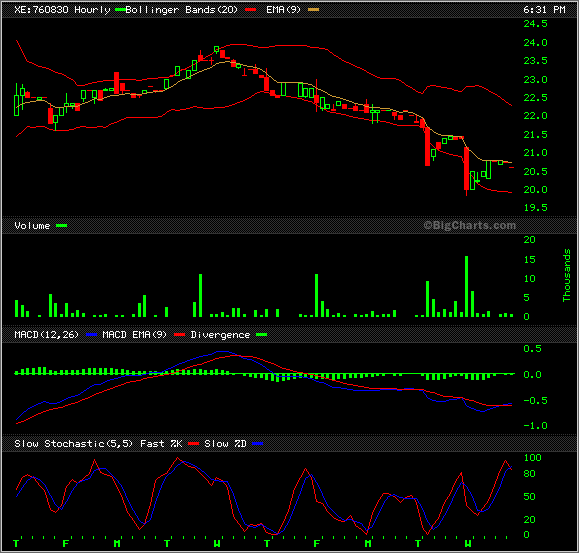Click the 21.0 price axis label
The height and width of the screenshot is (553, 579).
535,153
